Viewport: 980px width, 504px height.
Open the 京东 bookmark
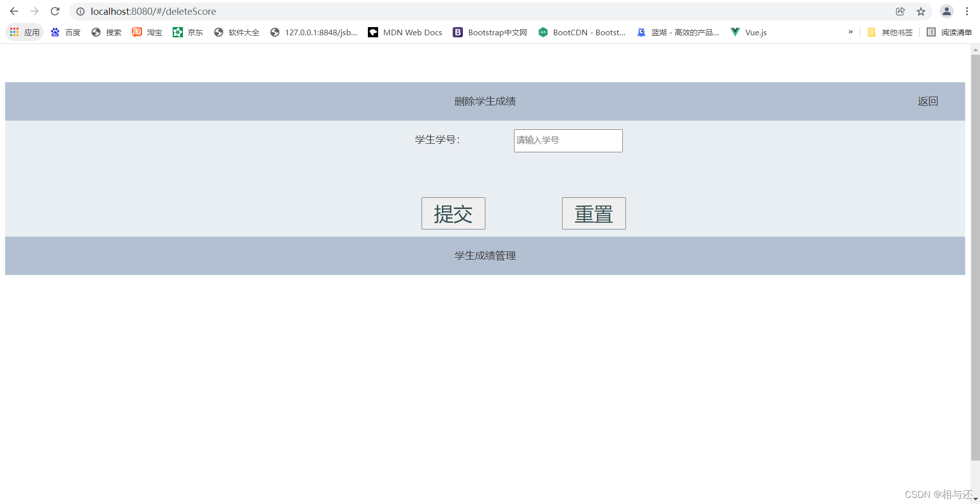click(x=188, y=32)
